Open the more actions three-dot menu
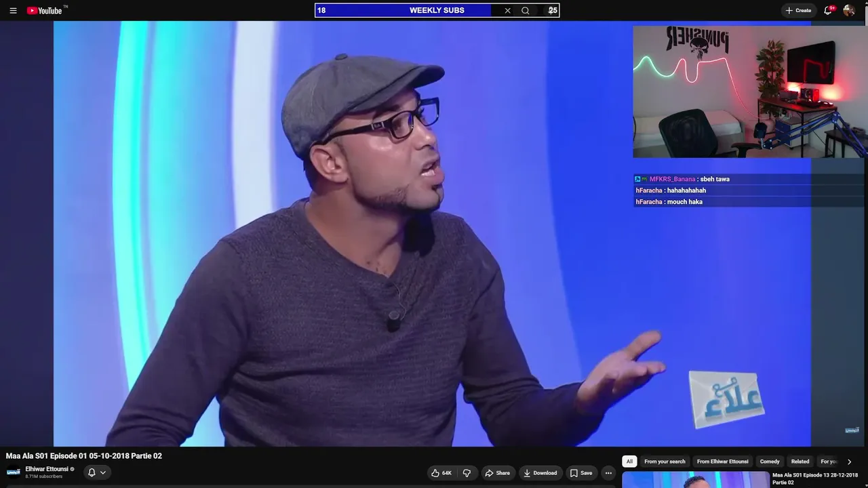This screenshot has width=868, height=488. (x=608, y=473)
